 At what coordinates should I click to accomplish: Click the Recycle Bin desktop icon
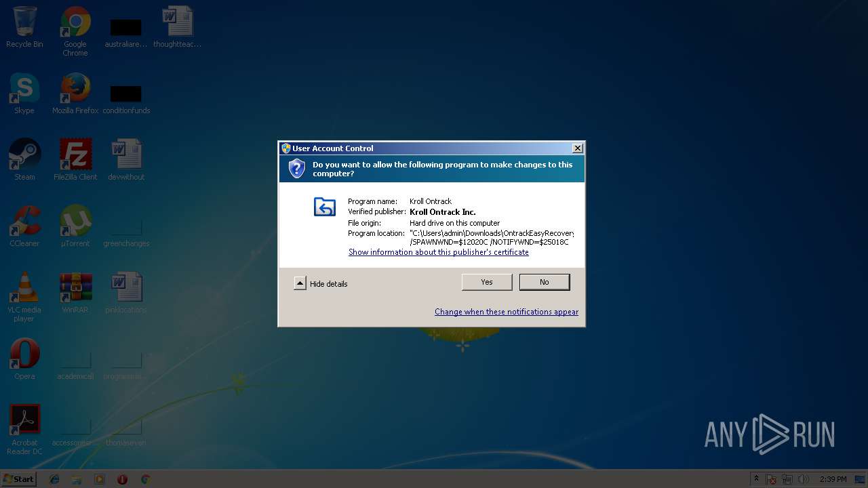pos(24,27)
